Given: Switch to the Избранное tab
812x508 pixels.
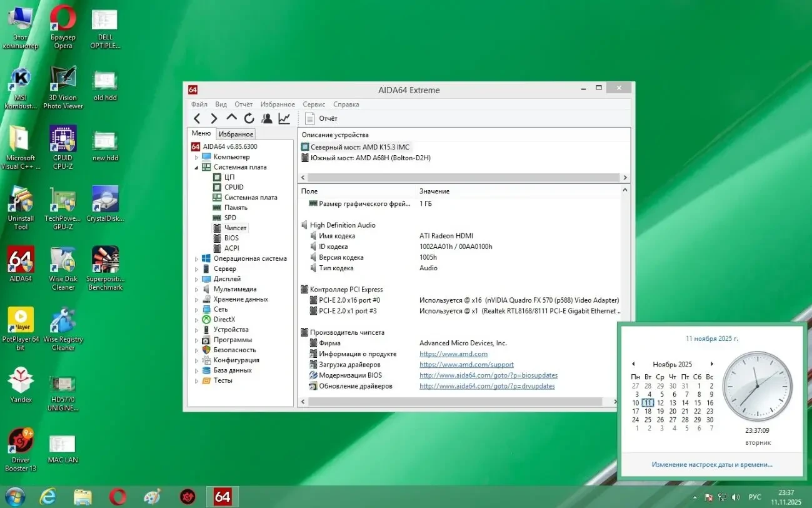Looking at the screenshot, I should (236, 134).
